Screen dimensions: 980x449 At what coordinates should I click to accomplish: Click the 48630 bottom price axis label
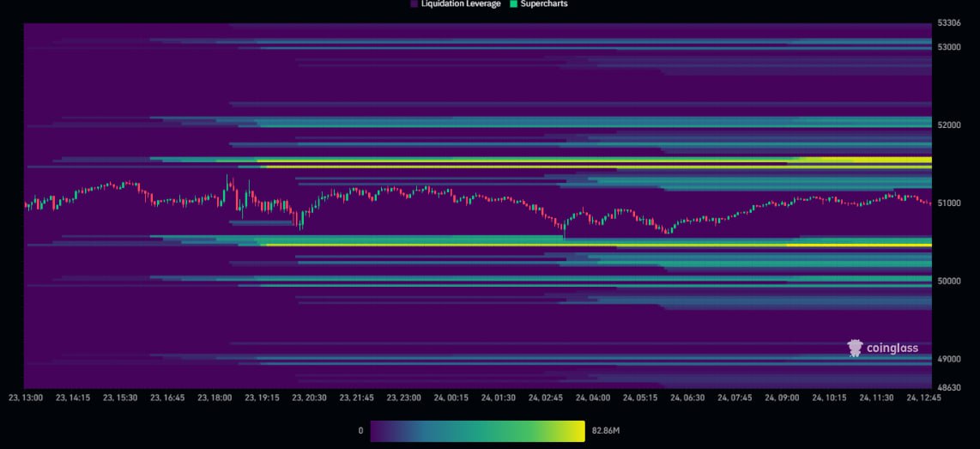(948, 388)
